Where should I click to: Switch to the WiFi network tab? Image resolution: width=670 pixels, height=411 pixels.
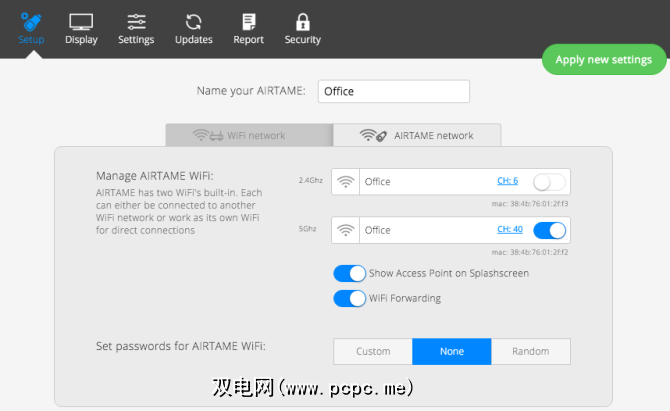[249, 135]
